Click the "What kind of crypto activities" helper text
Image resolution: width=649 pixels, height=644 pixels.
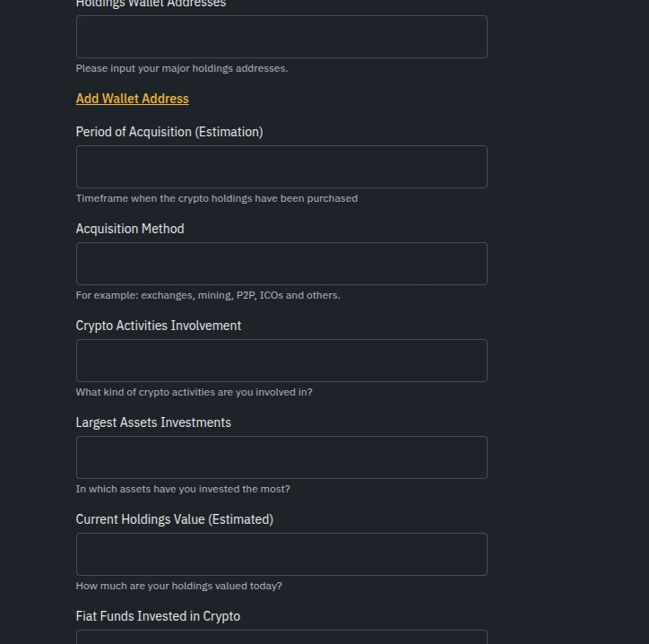tap(195, 392)
